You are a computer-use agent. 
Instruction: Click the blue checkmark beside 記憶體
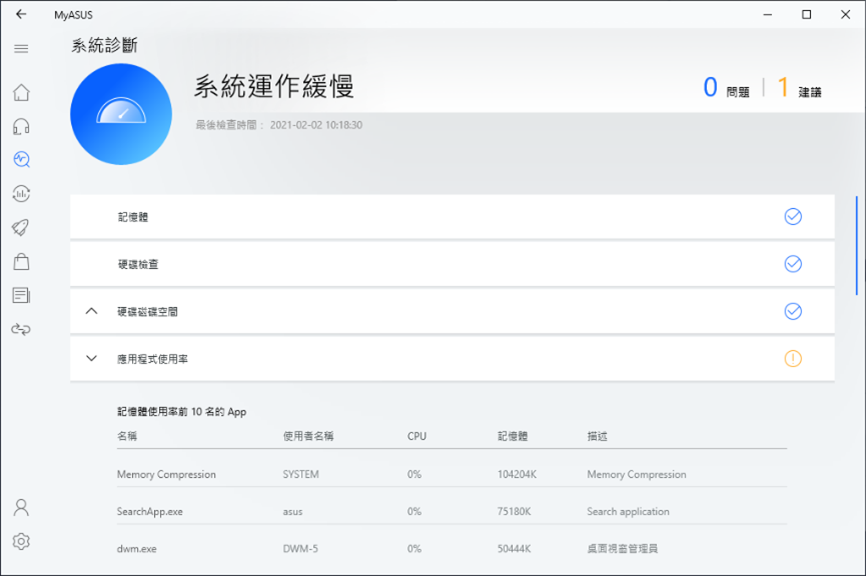[x=793, y=216]
